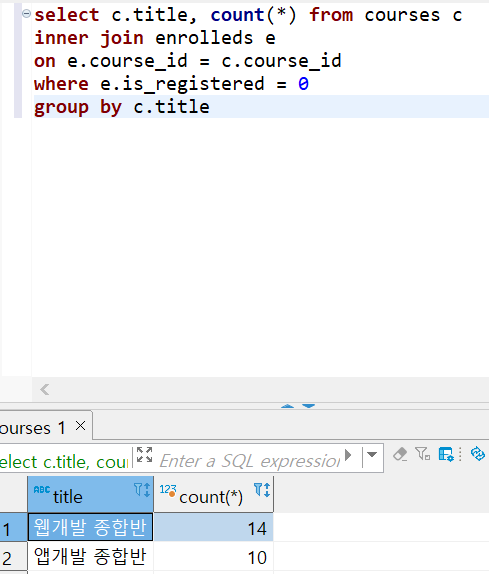
Task: Select the 앱개발 종합반 cell
Action: [90, 556]
